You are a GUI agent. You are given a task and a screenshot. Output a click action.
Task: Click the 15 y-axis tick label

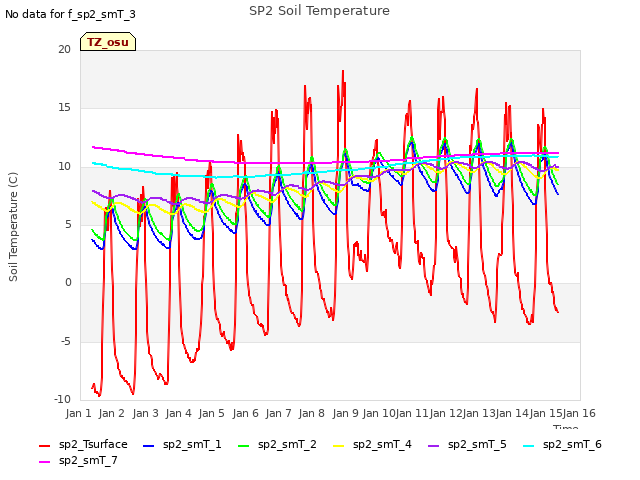click(64, 108)
